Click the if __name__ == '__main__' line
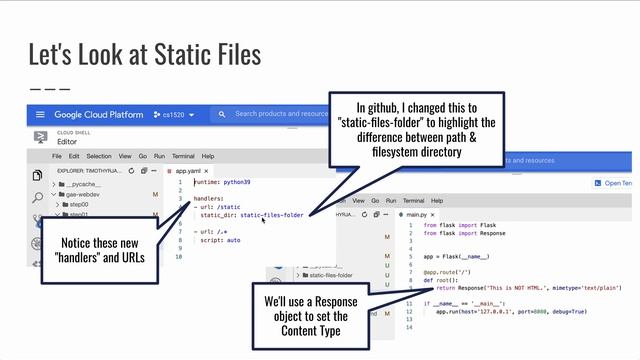 coord(464,304)
